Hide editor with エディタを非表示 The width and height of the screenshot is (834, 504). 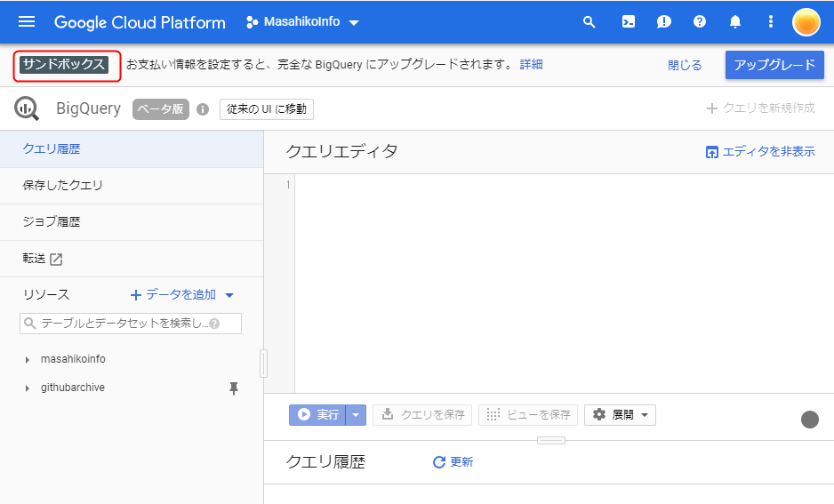tap(760, 151)
